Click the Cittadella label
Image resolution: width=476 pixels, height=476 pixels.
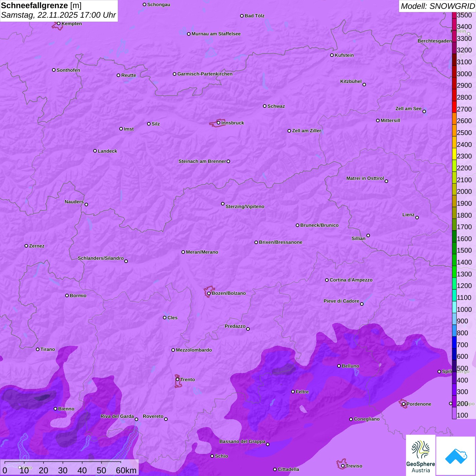pyautogui.click(x=288, y=469)
